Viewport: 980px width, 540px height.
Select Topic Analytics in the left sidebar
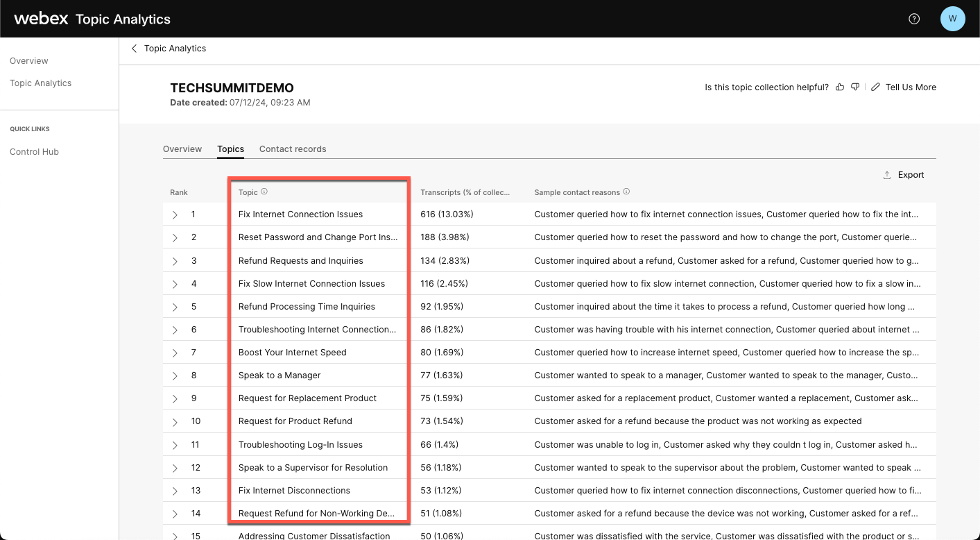(x=40, y=83)
